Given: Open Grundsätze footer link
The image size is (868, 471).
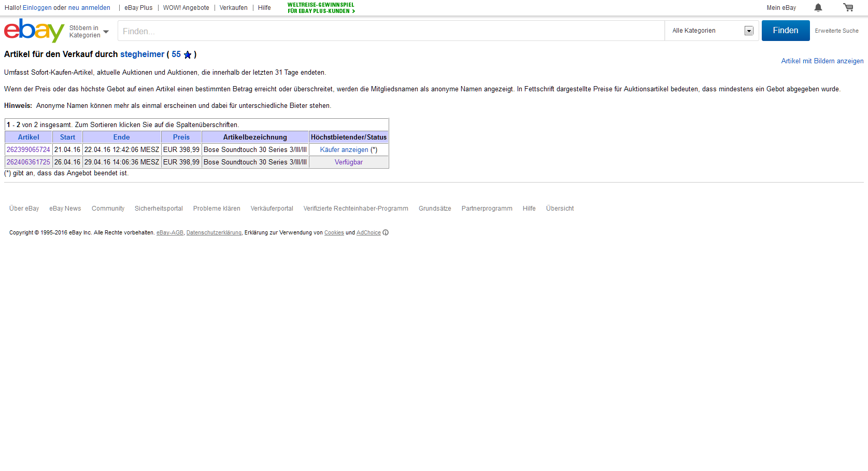Looking at the screenshot, I should tap(435, 209).
